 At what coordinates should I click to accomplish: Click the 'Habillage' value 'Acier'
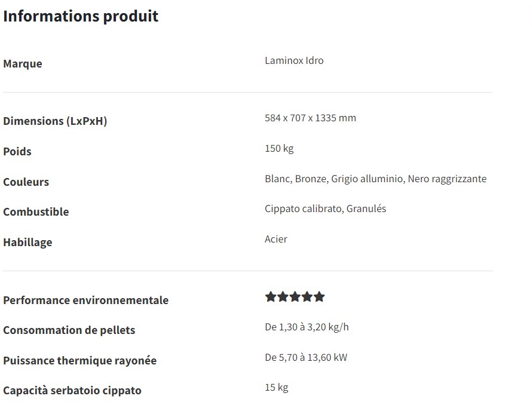tap(276, 239)
